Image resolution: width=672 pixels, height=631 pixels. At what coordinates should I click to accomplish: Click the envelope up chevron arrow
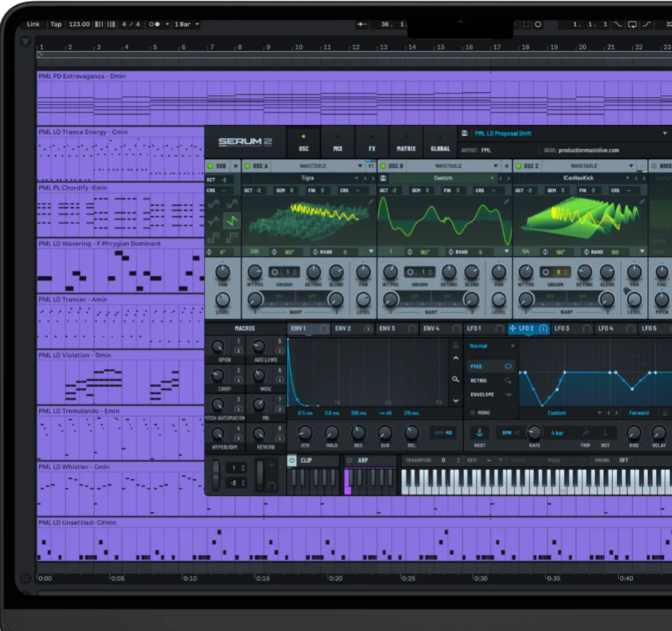pos(456,358)
